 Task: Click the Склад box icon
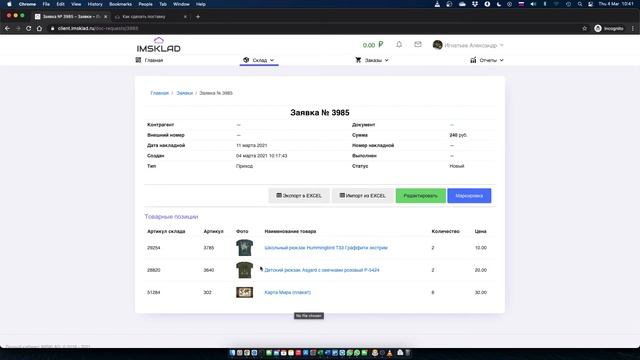pyautogui.click(x=246, y=60)
